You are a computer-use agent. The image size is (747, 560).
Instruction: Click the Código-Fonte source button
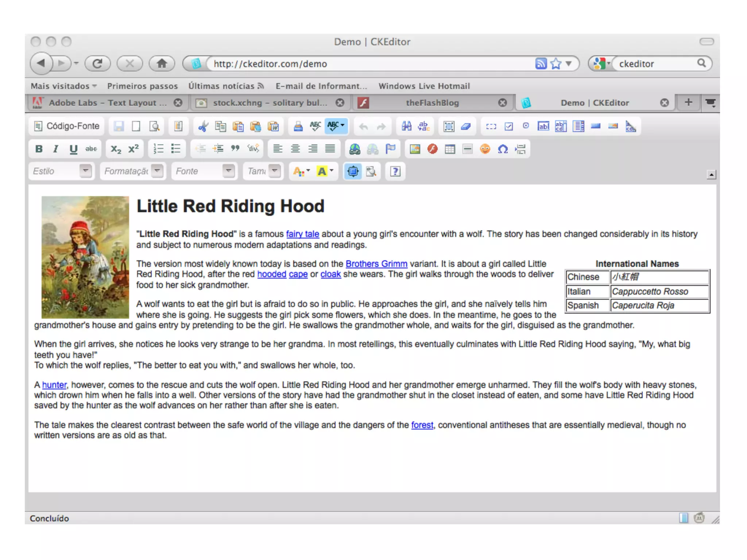coord(67,126)
